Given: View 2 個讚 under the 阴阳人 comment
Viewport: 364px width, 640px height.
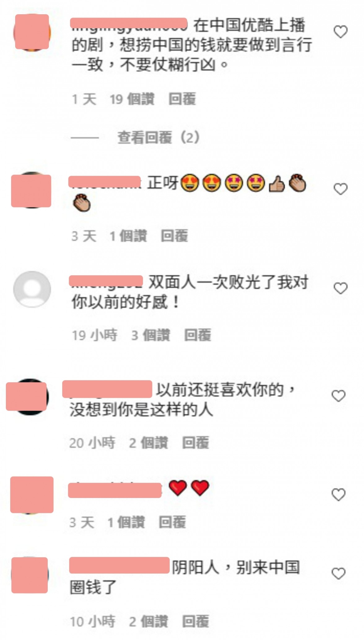Looking at the screenshot, I should pyautogui.click(x=148, y=621).
